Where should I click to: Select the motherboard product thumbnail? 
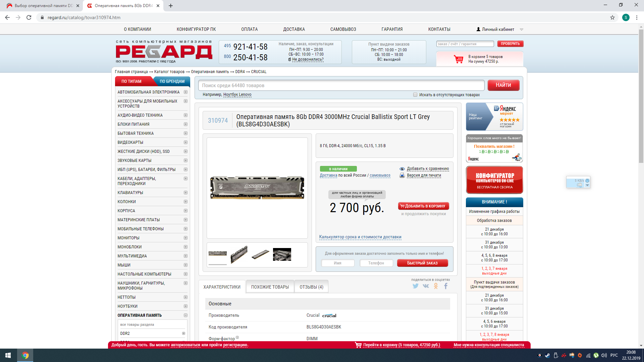(x=282, y=254)
